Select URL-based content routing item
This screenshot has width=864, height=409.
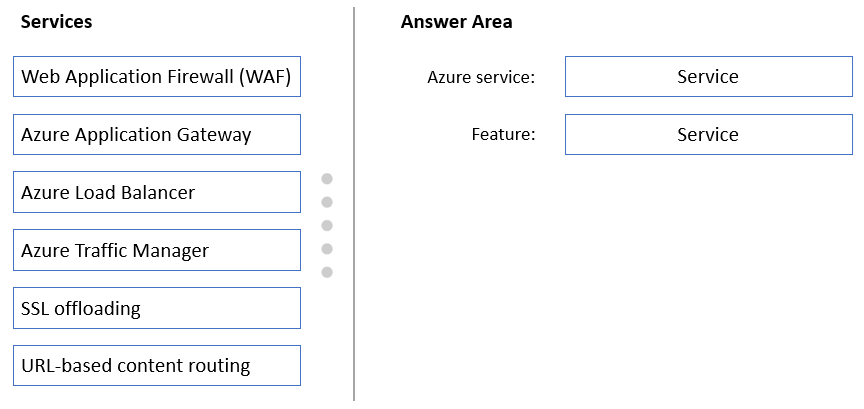[x=157, y=365]
